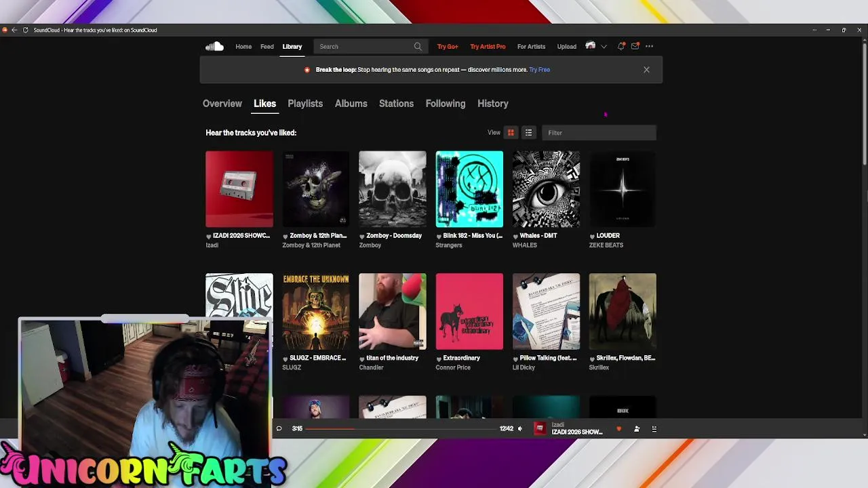Toggle repeat in the player bar
This screenshot has height=488, width=868.
pos(279,428)
